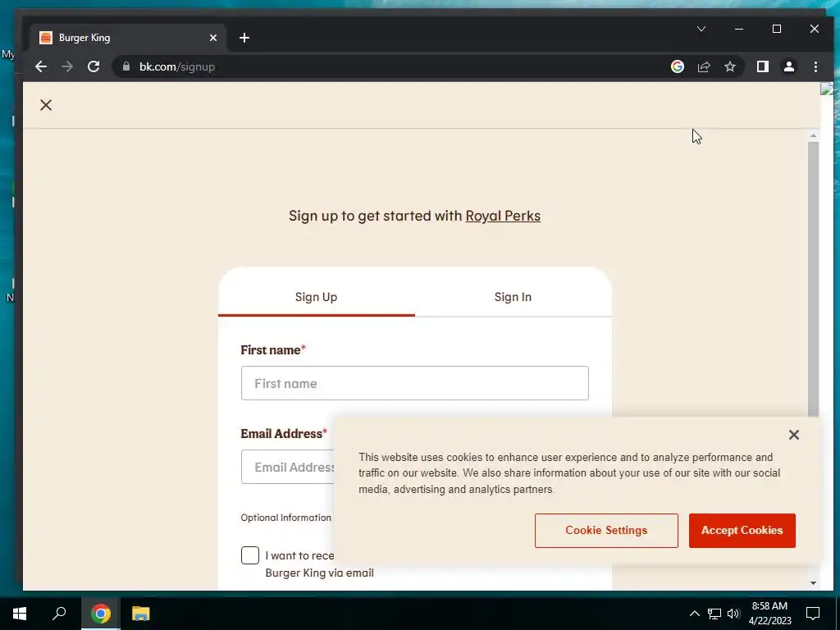
Task: Open the network tray icon
Action: [x=714, y=614]
